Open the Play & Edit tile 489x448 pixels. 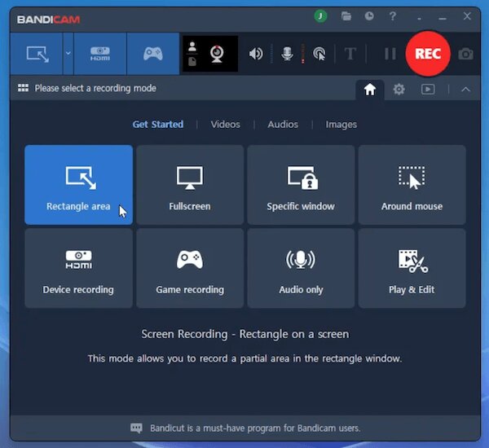point(412,268)
